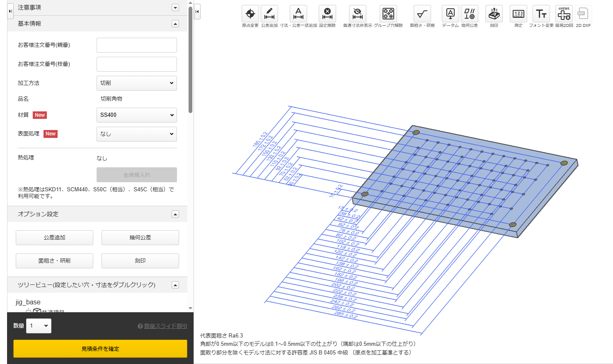
Task: Open the 材質 SS400 dropdown
Action: 136,115
